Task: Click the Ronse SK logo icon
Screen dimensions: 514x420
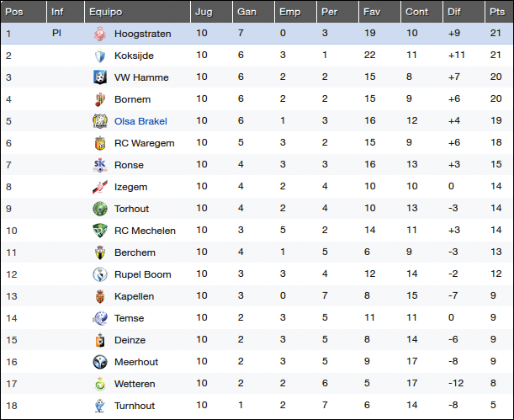Action: coord(100,165)
